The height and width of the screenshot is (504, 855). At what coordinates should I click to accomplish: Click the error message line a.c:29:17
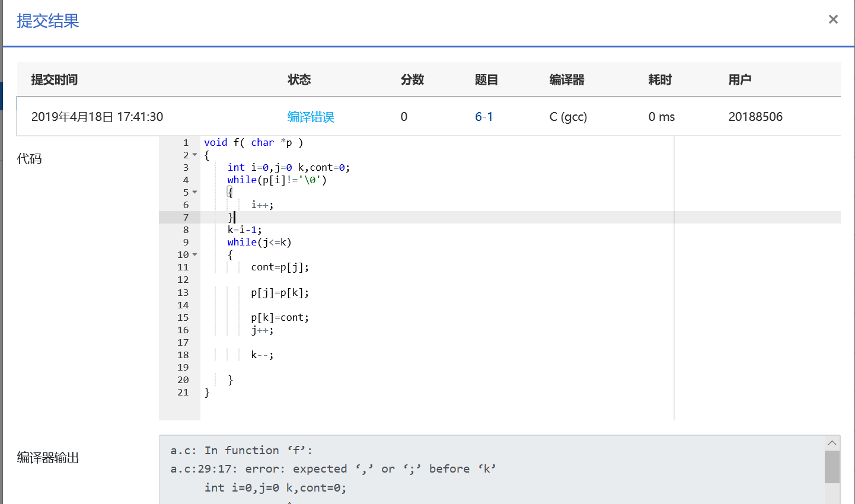[333, 468]
